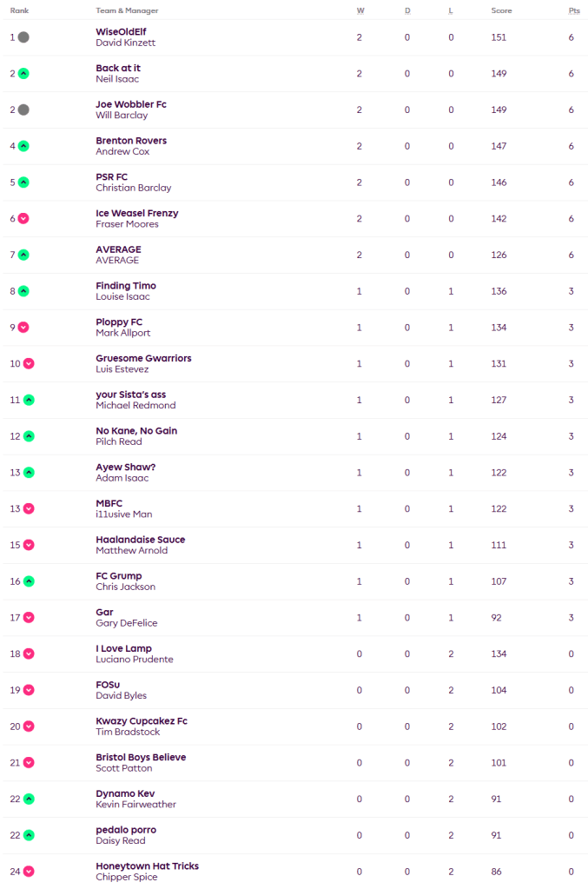Viewport: 588px width, 889px height.
Task: Click the red down arrow beside Honeytown Hat Tricks
Action: [x=29, y=872]
